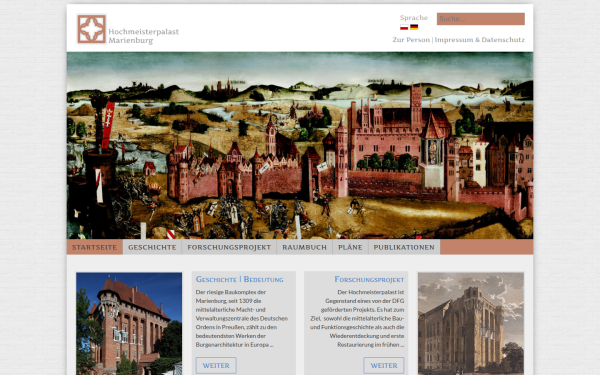Click the text 'Der riesige Baukomplex der'

[231, 292]
